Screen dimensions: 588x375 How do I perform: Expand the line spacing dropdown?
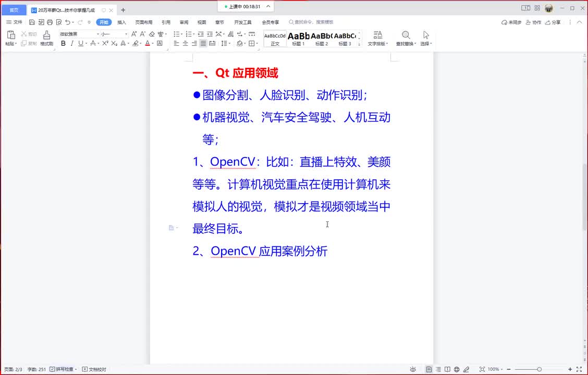(229, 43)
